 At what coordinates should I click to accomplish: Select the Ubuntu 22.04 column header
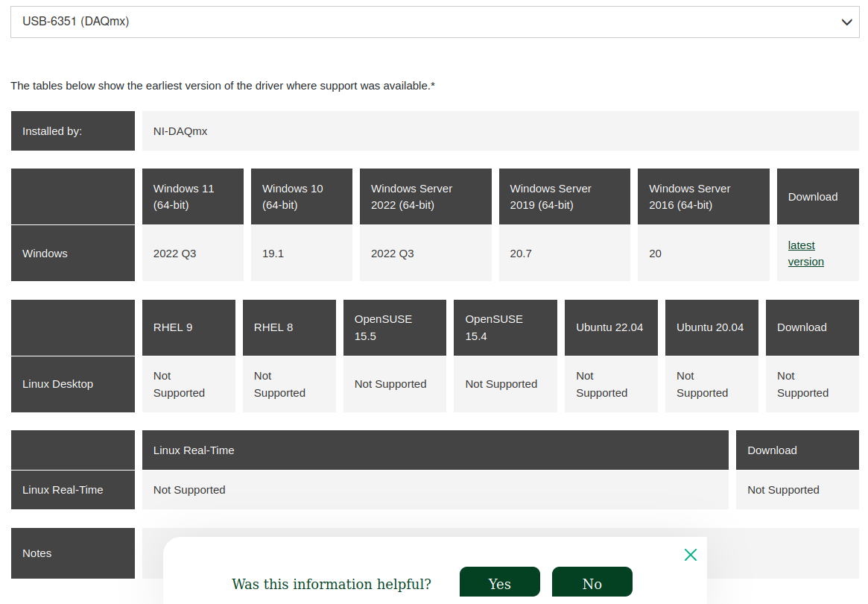[x=610, y=327]
